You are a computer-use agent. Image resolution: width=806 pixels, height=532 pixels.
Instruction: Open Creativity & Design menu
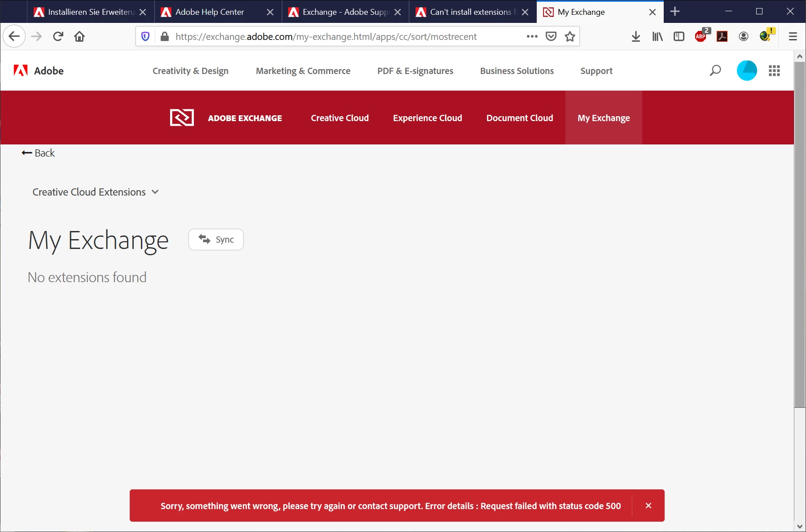click(x=190, y=71)
